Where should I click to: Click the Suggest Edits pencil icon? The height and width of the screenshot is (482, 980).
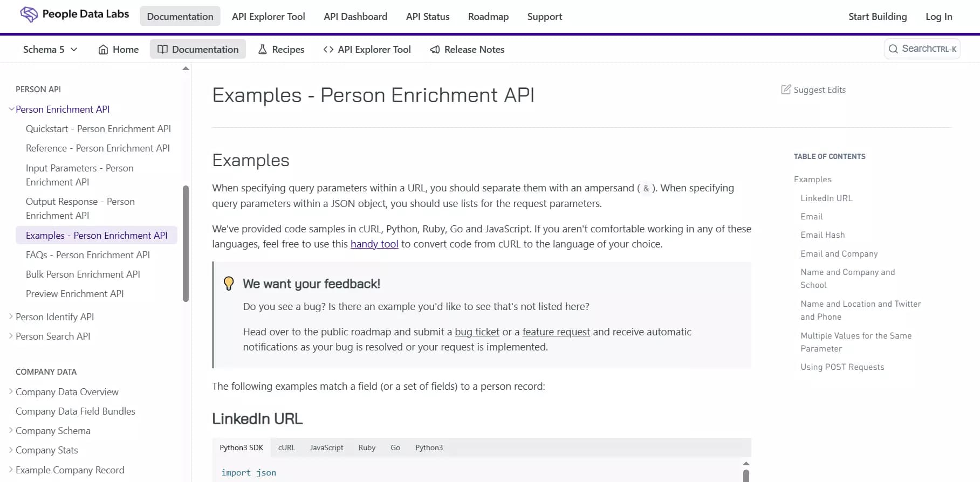(x=786, y=89)
